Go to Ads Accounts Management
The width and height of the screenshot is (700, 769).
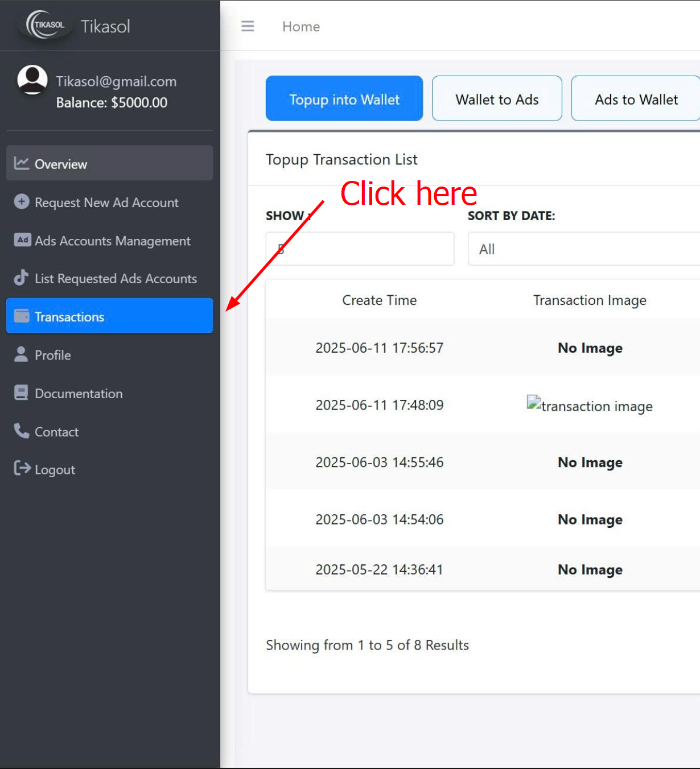[110, 241]
